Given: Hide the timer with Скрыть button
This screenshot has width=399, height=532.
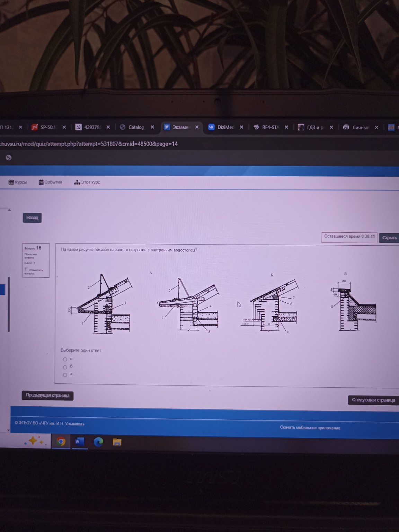Looking at the screenshot, I should coord(389,238).
